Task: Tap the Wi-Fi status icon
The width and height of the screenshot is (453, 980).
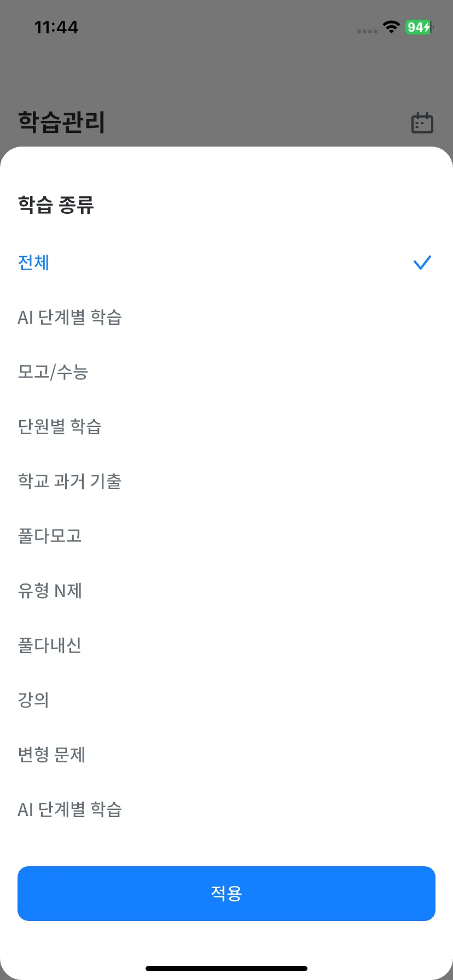Action: coord(391,27)
